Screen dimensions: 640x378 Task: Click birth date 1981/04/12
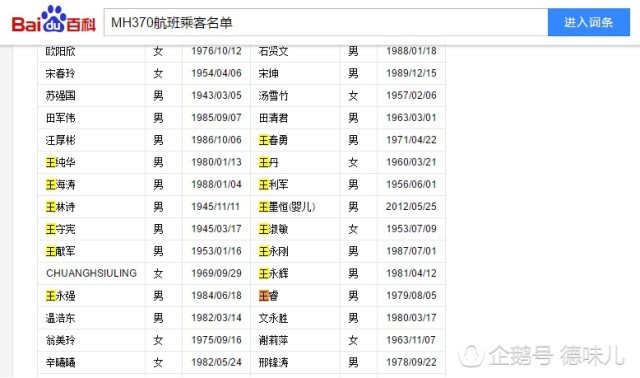411,273
